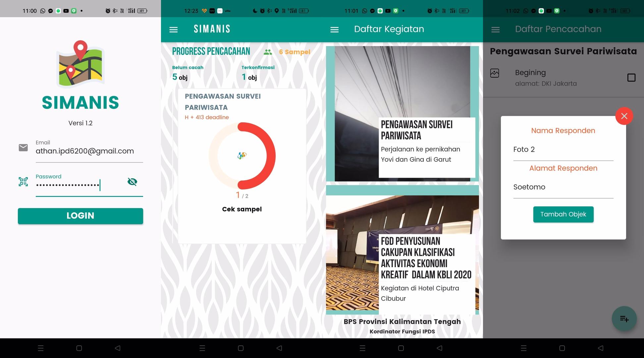Image resolution: width=644 pixels, height=358 pixels.
Task: Tap Android back button under login screen
Action: click(118, 348)
